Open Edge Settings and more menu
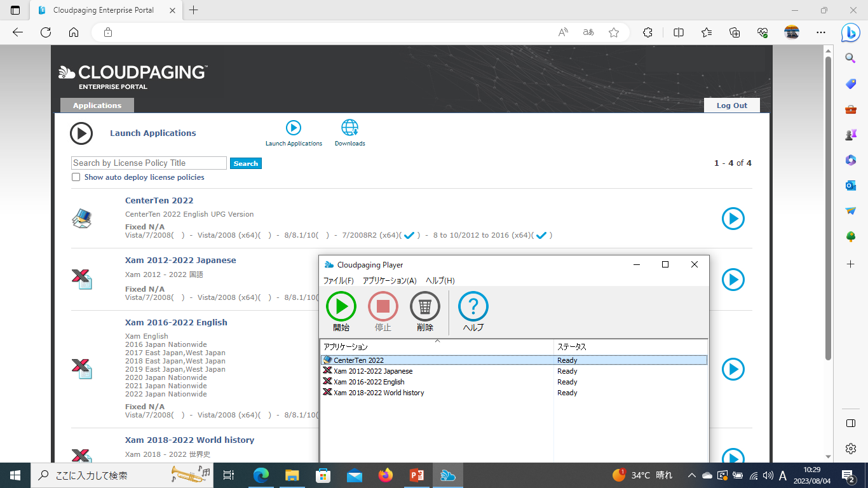Viewport: 868px width, 488px height. [x=821, y=32]
